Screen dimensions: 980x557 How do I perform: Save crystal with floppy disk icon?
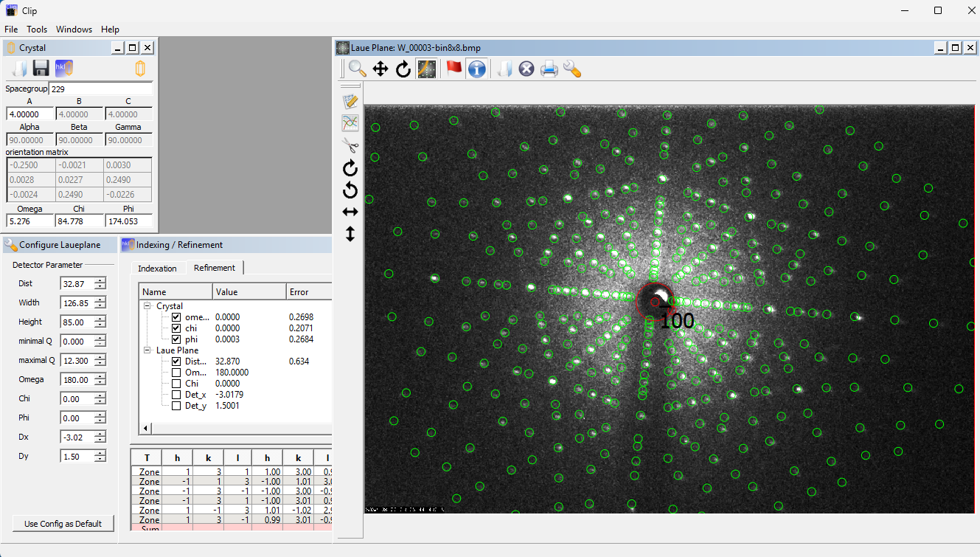pos(41,69)
